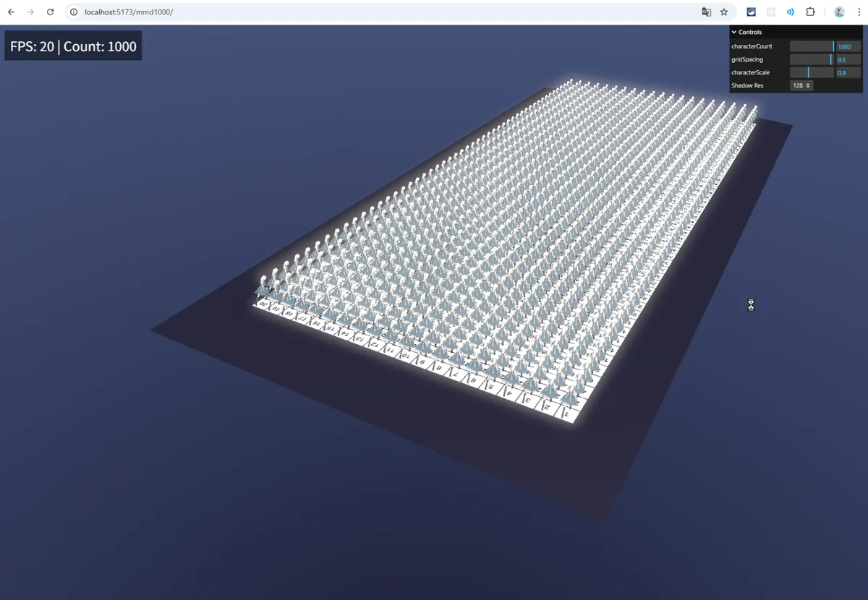Bookmark this page with the star icon
Image resolution: width=868 pixels, height=600 pixels.
pos(724,12)
